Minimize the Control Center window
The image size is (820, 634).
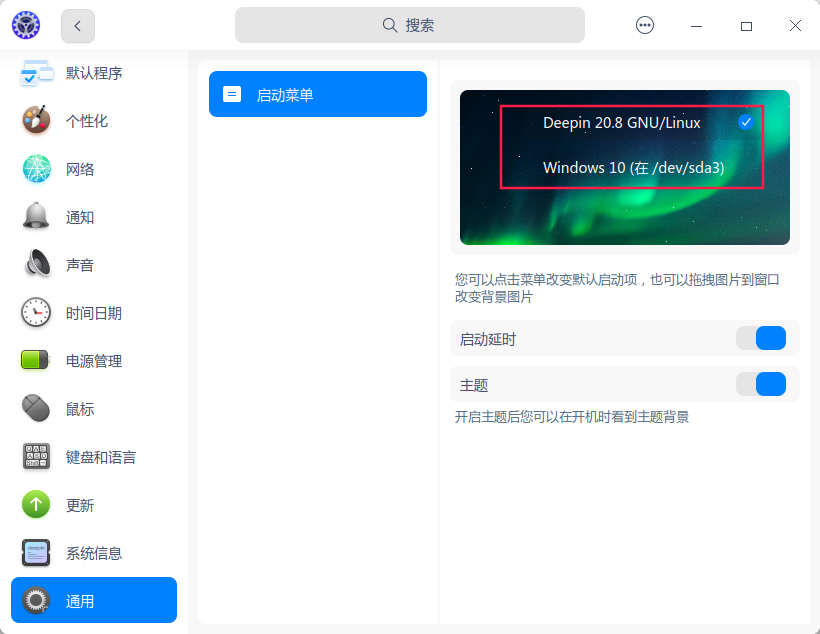tap(697, 26)
